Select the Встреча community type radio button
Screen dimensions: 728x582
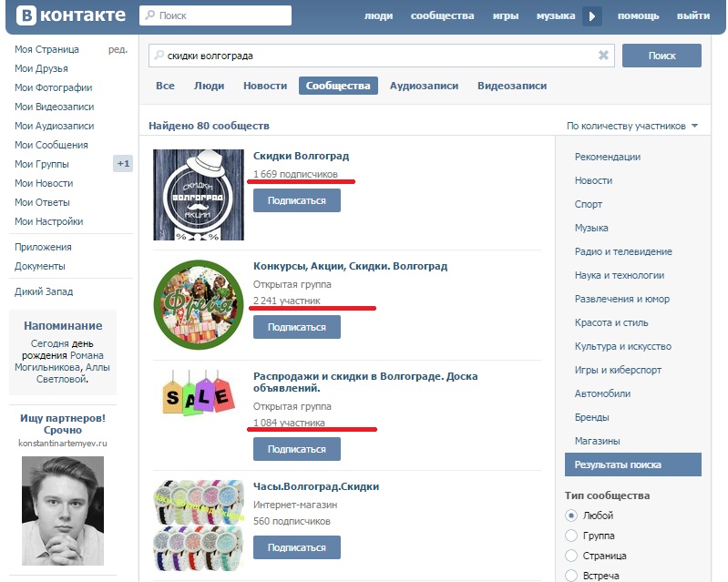[571, 576]
